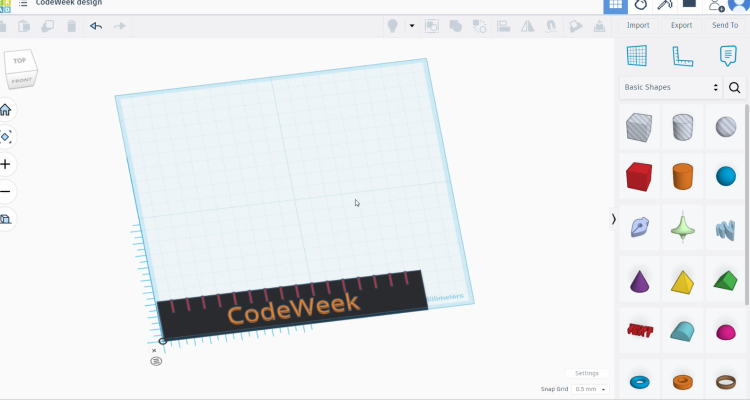Click the ruler units toggle icon

[x=156, y=361]
